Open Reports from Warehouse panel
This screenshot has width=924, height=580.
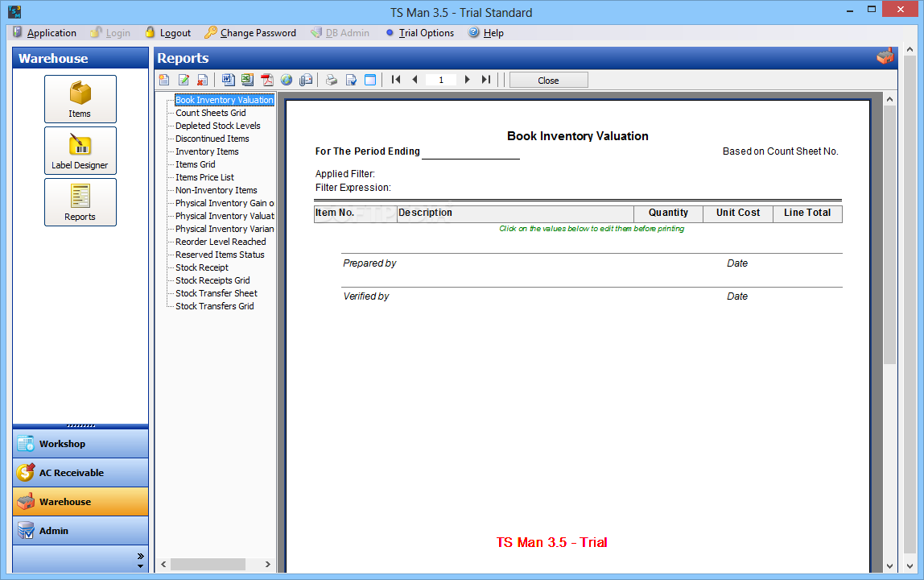pos(80,201)
